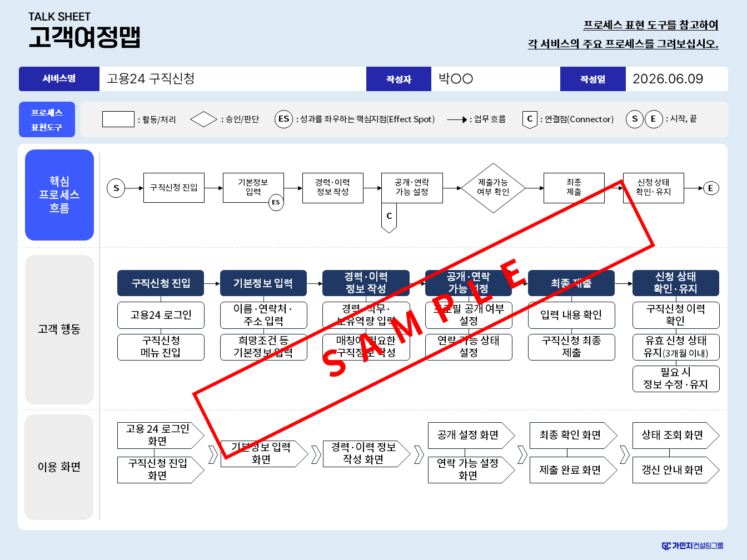
Task: Click the dark 구직신청 진입 header in 고객 행동
Action: click(161, 283)
